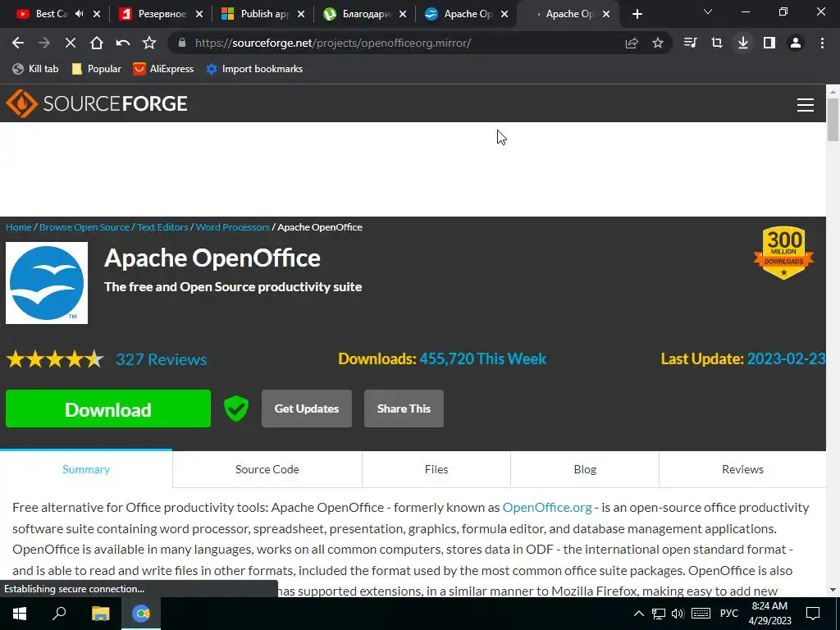Open the tab search chevron dropdown
Viewport: 840px width, 630px height.
click(708, 11)
